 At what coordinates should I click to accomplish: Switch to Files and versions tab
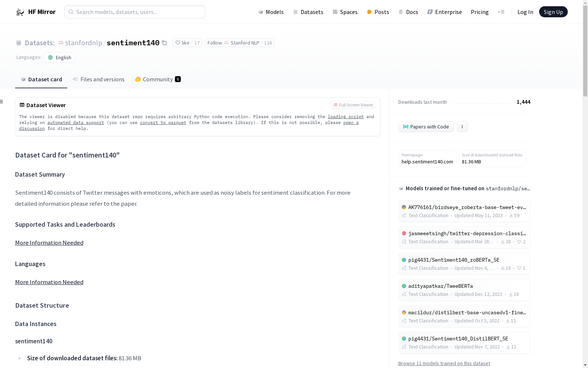(98, 79)
